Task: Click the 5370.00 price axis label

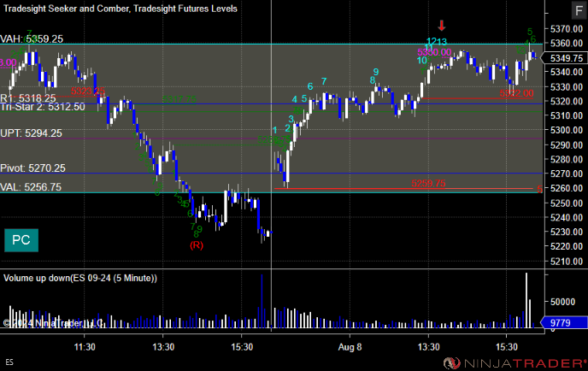Action: (x=567, y=29)
